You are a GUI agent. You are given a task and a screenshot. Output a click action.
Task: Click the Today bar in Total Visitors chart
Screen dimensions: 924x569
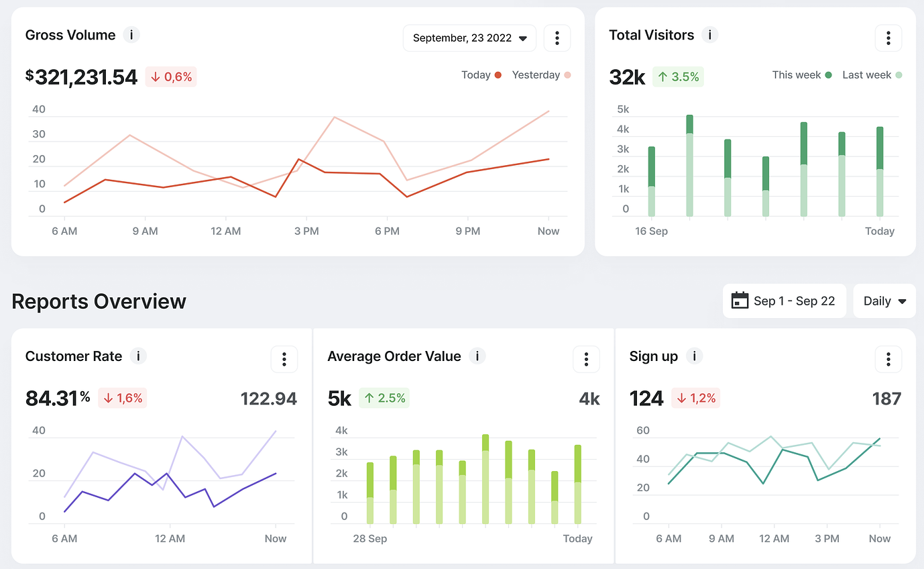pos(880,172)
